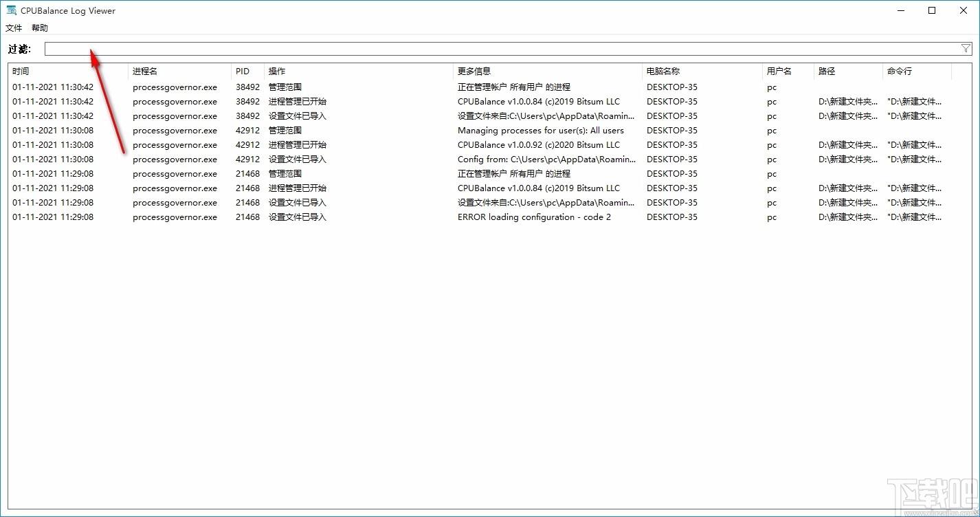Close the CPUBalance Log Viewer window
980x517 pixels.
964,10
